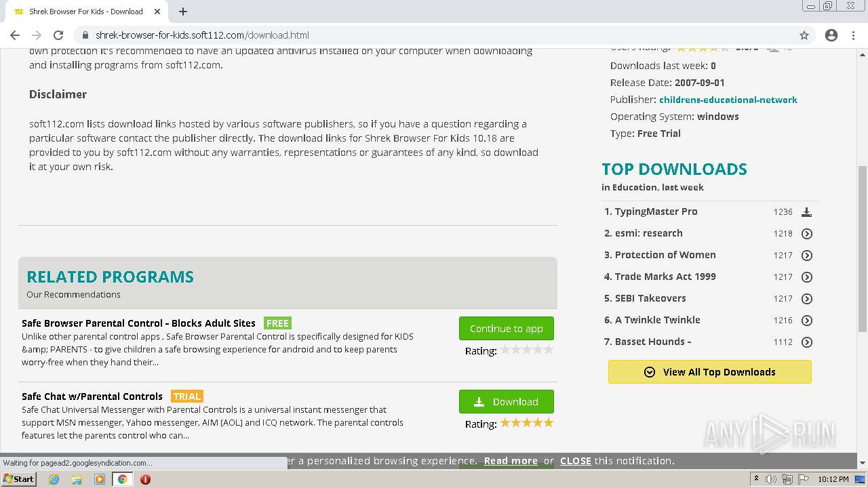Show hidden system tray icons
The height and width of the screenshot is (488, 868).
[x=756, y=479]
